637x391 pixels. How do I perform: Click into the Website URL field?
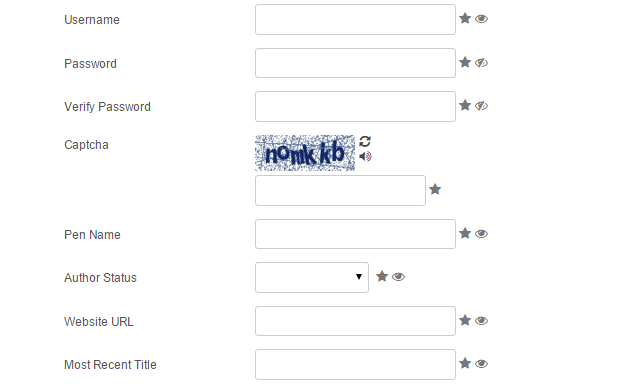coord(355,321)
